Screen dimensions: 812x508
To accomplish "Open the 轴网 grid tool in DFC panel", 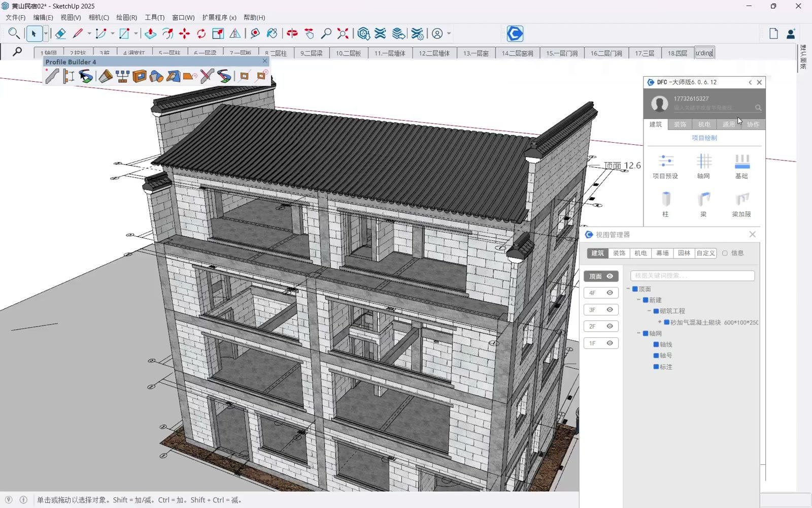I will tap(703, 166).
